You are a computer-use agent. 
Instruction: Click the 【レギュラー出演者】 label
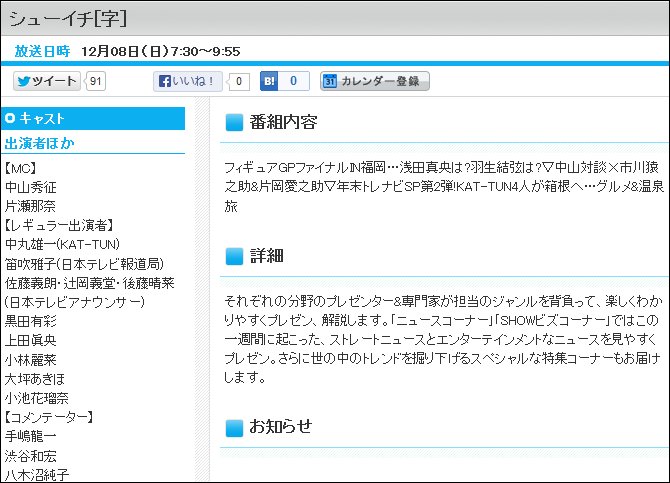click(x=59, y=225)
